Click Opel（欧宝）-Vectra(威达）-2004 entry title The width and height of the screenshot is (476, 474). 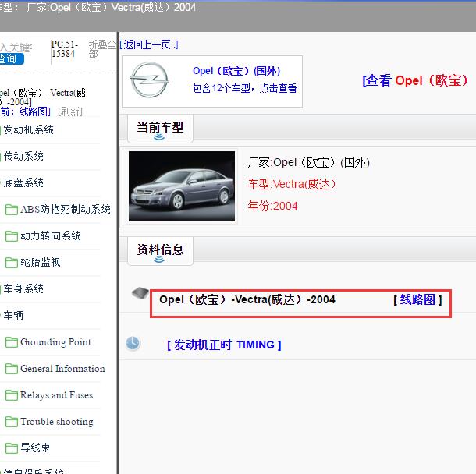tap(247, 299)
